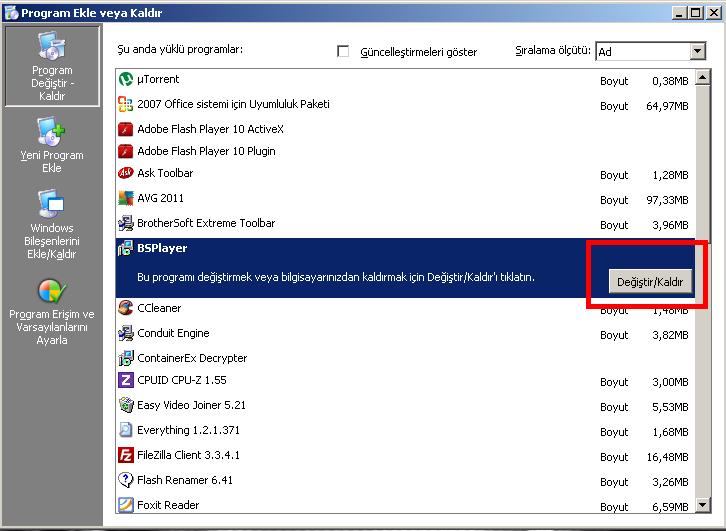The image size is (726, 531).
Task: Click the Değiştir/Kaldır button for BSPlayer
Action: click(x=650, y=282)
